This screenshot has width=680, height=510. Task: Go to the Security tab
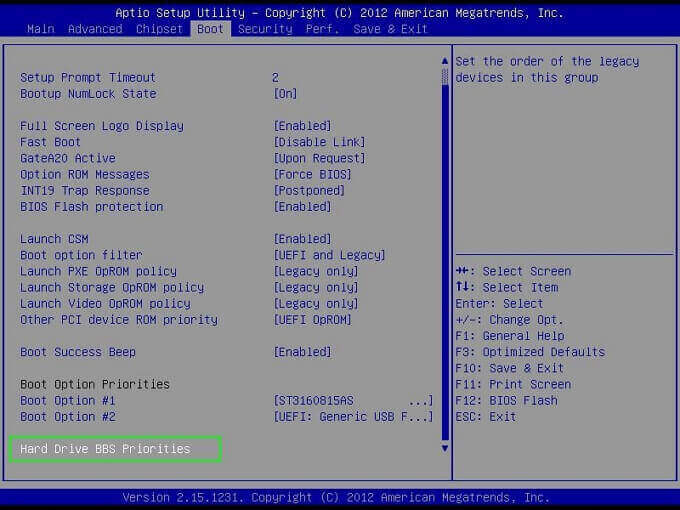tap(265, 29)
